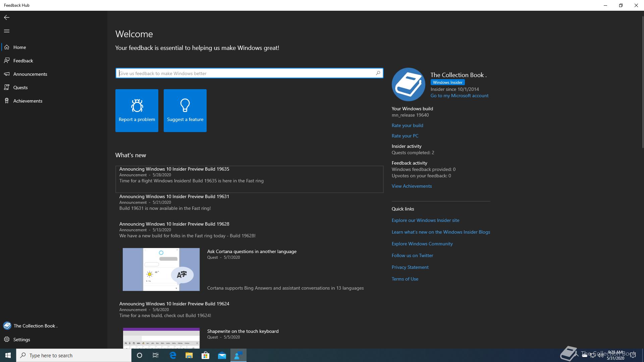This screenshot has width=644, height=362.
Task: Open Windows Insider Blogs link
Action: point(441,232)
